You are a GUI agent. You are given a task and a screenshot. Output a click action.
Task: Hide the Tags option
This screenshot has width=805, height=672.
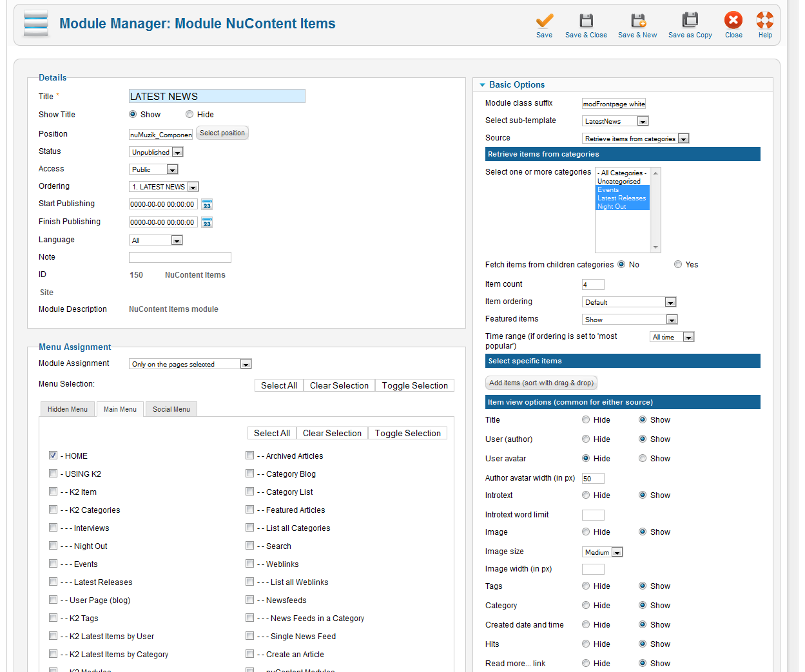click(x=586, y=586)
